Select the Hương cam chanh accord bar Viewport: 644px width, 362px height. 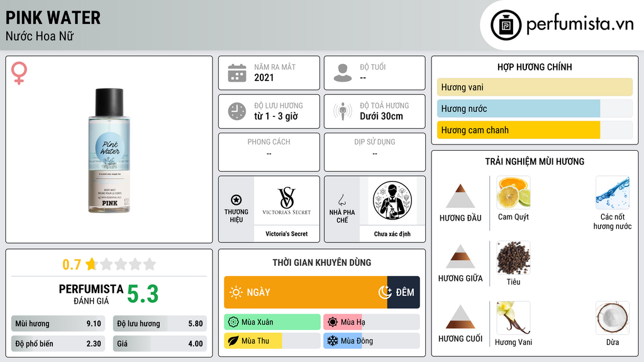[535, 129]
